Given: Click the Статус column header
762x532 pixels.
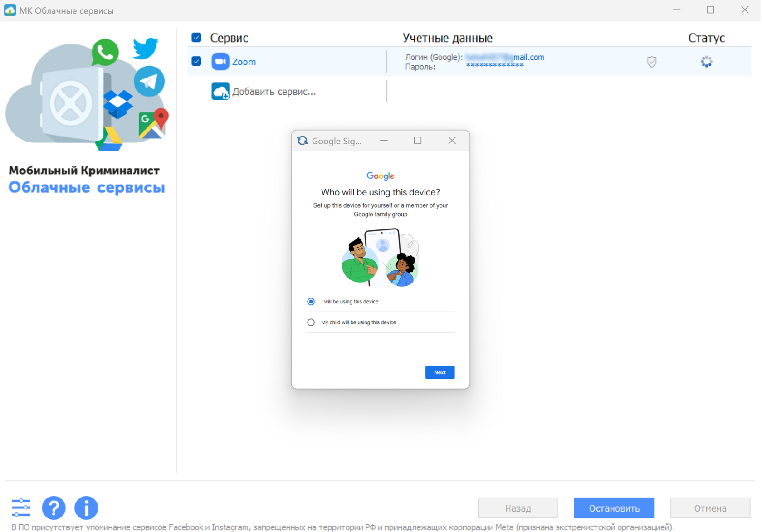Looking at the screenshot, I should (707, 38).
